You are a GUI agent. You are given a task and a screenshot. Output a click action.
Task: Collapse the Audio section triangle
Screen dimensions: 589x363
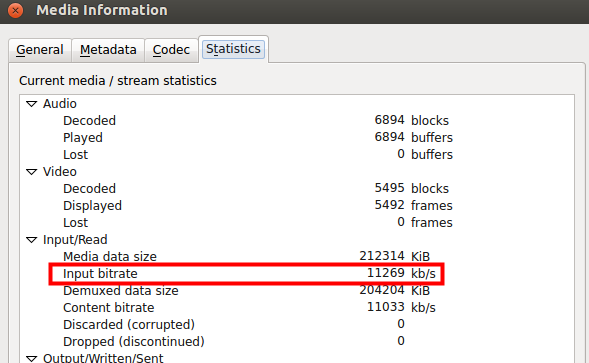(x=32, y=104)
